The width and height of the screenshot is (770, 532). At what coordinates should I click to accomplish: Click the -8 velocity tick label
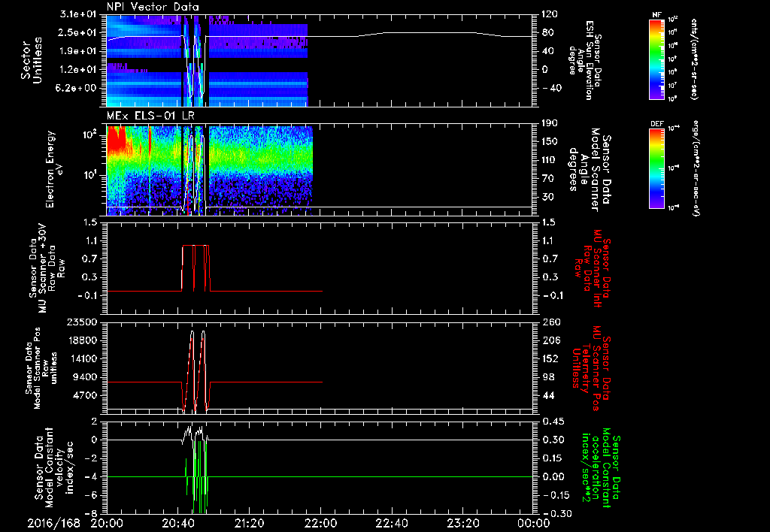91,513
